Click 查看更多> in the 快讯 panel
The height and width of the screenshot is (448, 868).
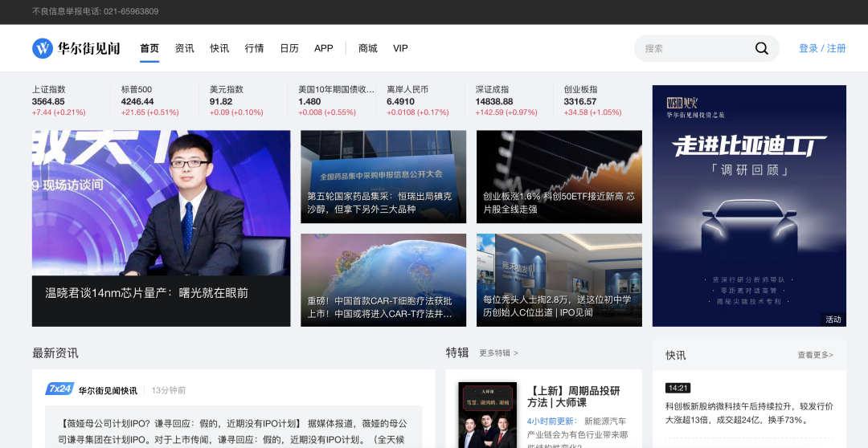click(816, 355)
